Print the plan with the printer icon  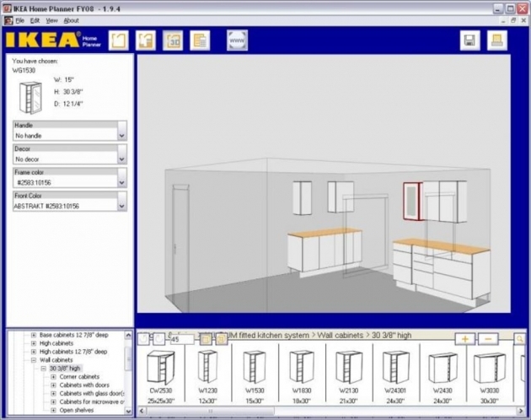coord(497,40)
